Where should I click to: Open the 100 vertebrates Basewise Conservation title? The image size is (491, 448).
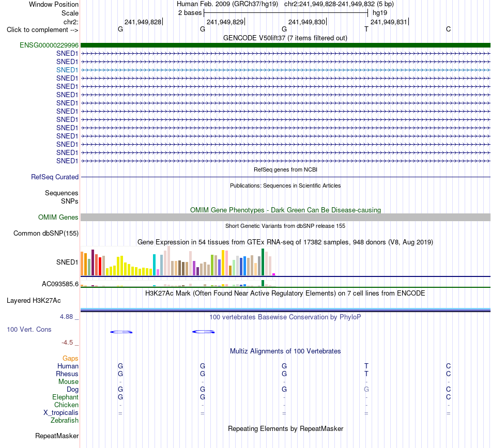(x=285, y=317)
